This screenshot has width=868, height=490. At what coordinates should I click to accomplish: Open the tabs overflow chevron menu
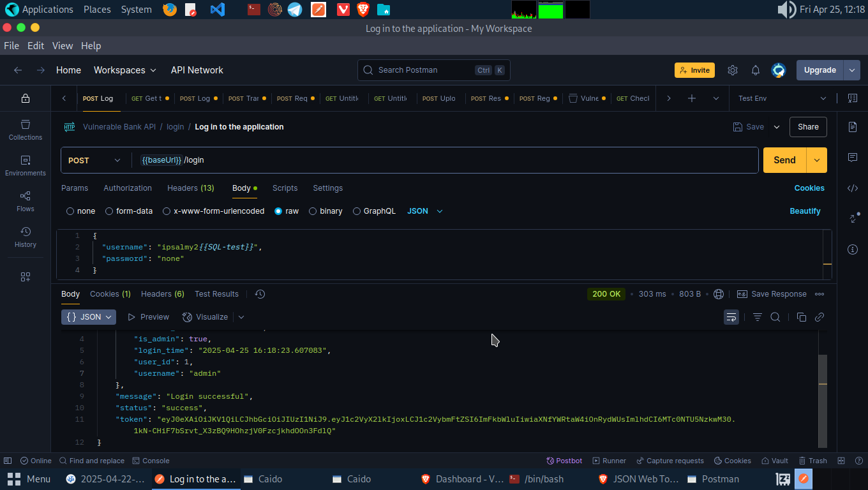point(716,98)
